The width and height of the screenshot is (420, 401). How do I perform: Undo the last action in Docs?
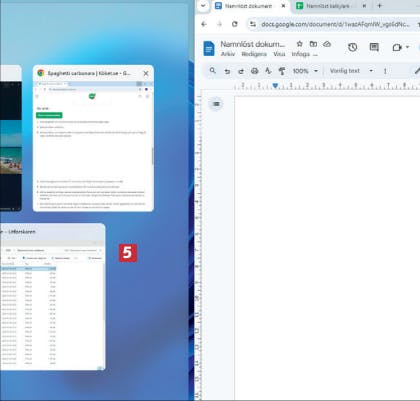[227, 71]
